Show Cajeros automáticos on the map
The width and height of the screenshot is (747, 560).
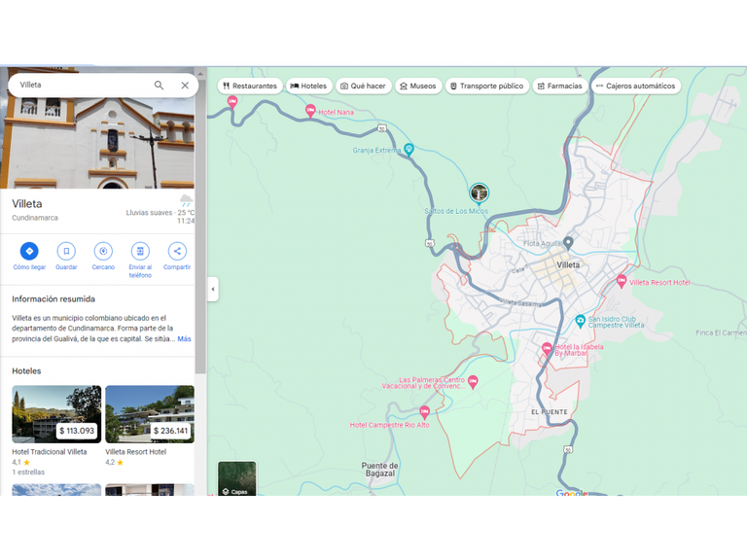click(636, 87)
